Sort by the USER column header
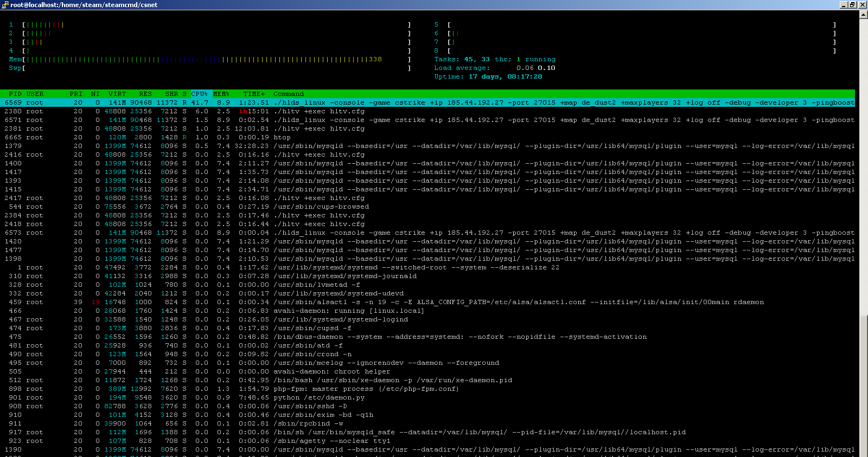Image resolution: width=868 pixels, height=457 pixels. point(35,94)
